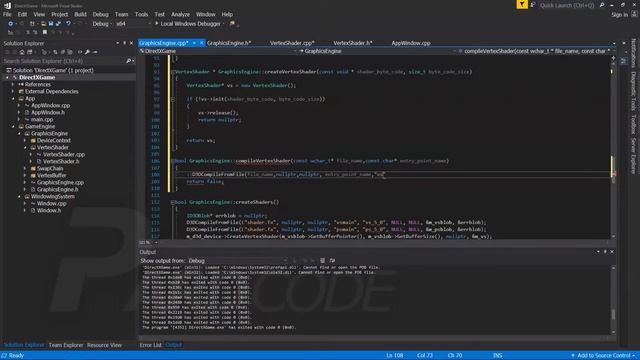Open Properties wrench in Solution Explorer toolbar
The image size is (640, 360).
tap(87, 52)
